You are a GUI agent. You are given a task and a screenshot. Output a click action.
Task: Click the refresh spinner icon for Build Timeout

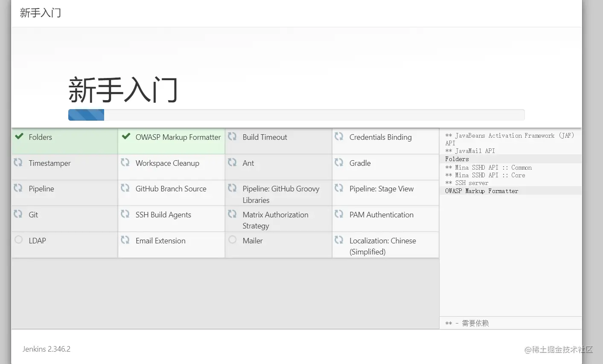(232, 136)
